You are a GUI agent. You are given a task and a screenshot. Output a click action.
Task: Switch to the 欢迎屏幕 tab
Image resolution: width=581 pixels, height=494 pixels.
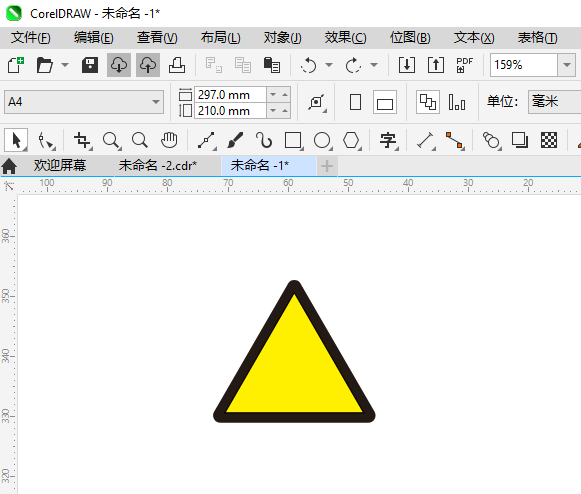(60, 165)
